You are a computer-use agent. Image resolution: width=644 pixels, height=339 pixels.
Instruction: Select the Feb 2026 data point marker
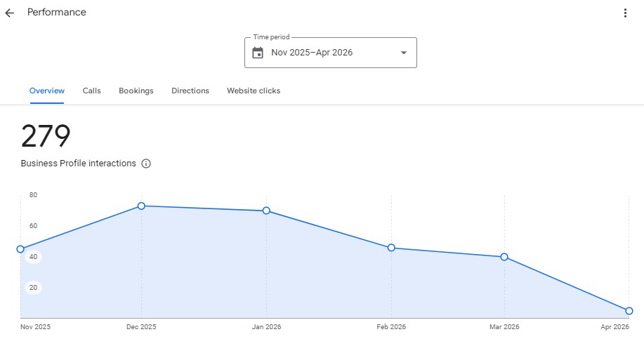click(x=391, y=248)
